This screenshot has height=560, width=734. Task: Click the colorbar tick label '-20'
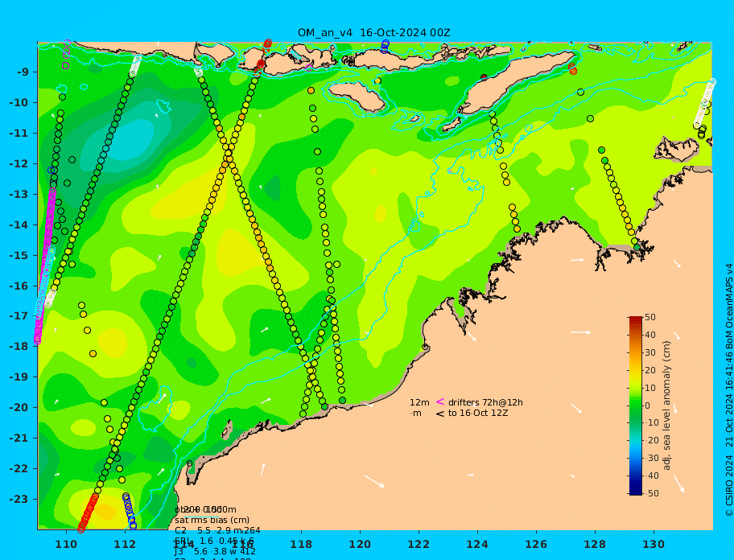tap(652, 441)
